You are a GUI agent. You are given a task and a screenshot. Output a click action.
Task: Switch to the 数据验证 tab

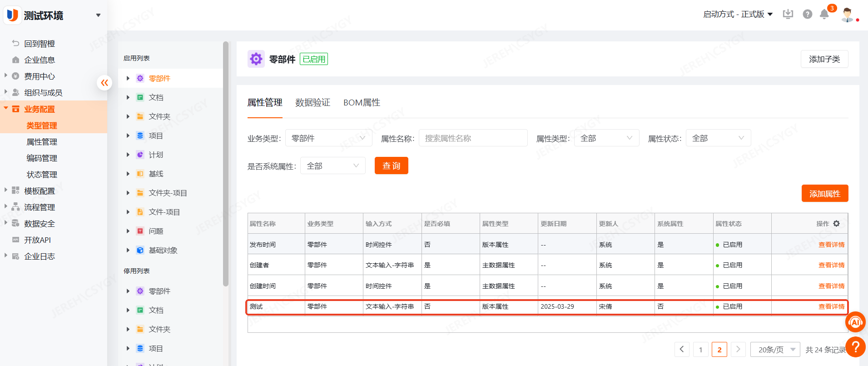pos(312,103)
